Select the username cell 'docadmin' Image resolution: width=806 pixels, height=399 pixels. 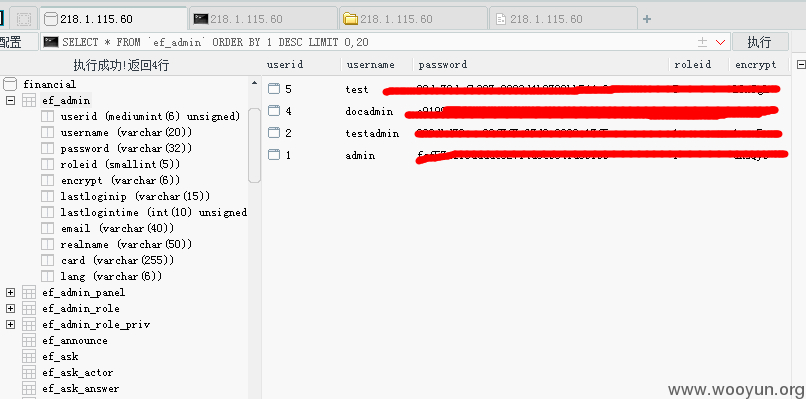pos(369,112)
